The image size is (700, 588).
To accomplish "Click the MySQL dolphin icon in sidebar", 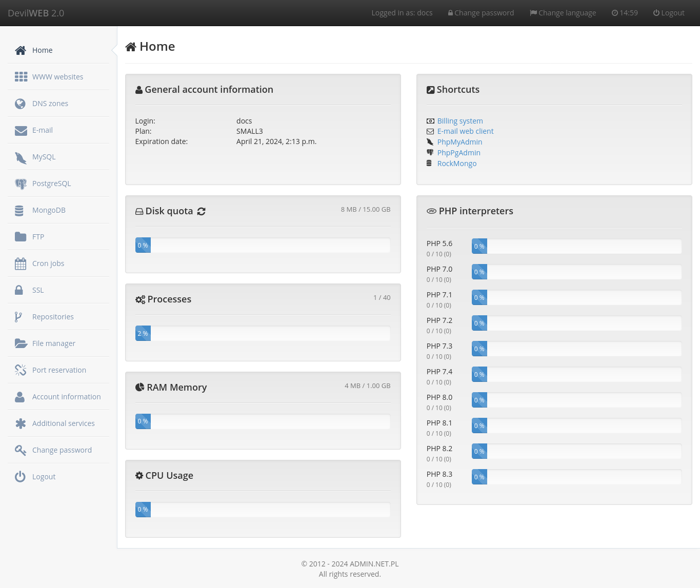I will pos(21,157).
